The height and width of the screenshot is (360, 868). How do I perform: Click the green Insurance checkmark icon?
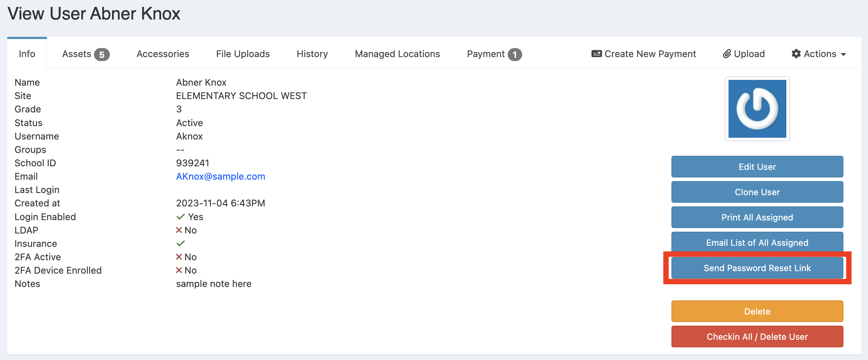coord(180,244)
